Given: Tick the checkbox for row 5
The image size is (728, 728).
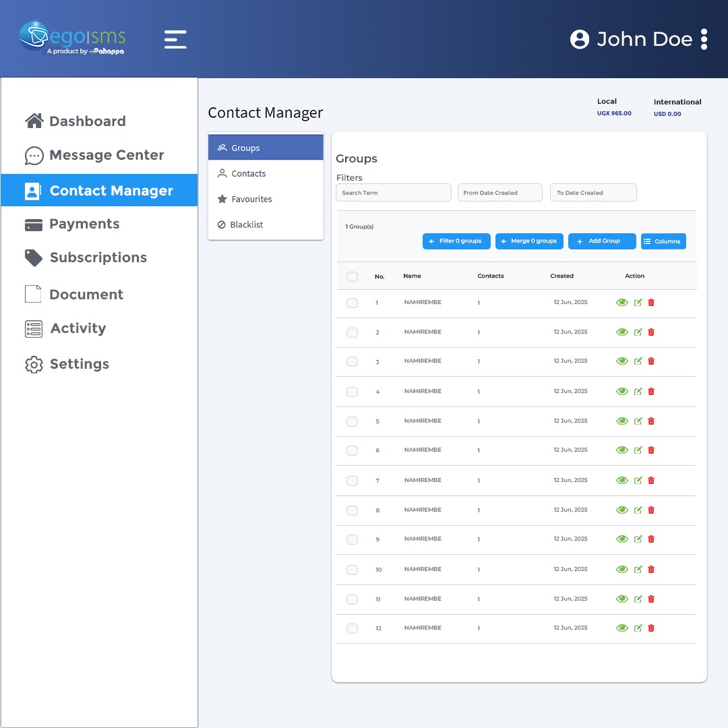Looking at the screenshot, I should pos(353,421).
